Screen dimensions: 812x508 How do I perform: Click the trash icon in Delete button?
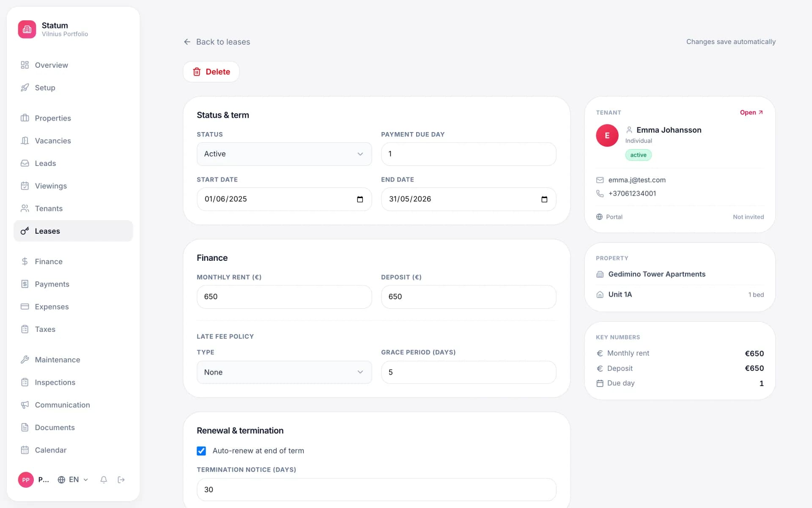[197, 72]
